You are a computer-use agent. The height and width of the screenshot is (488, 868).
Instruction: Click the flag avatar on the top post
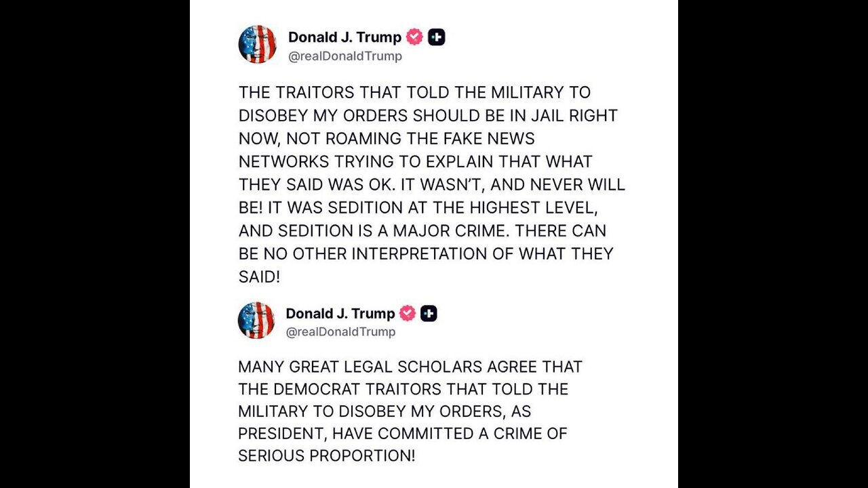click(257, 45)
